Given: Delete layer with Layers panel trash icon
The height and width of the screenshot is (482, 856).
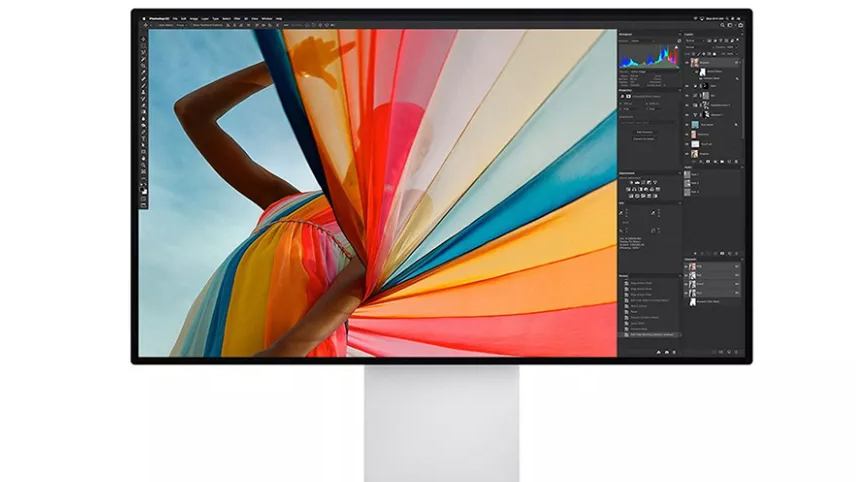Looking at the screenshot, I should (736, 162).
